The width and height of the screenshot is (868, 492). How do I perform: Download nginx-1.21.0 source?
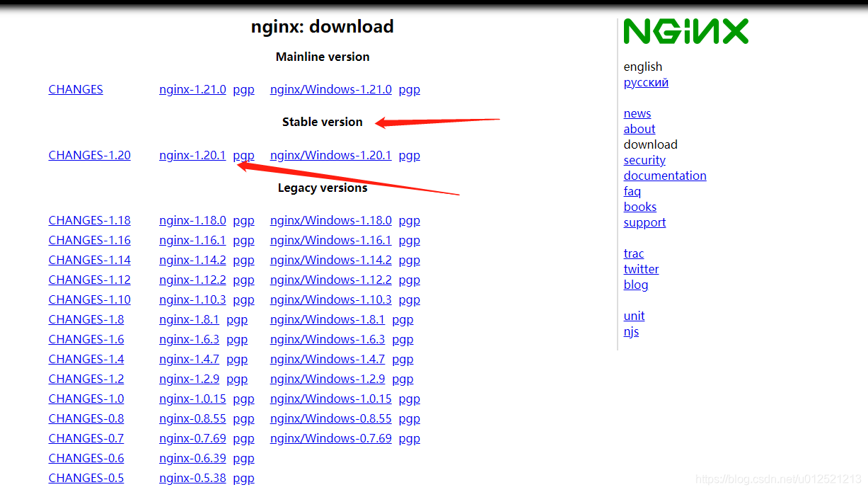(192, 90)
